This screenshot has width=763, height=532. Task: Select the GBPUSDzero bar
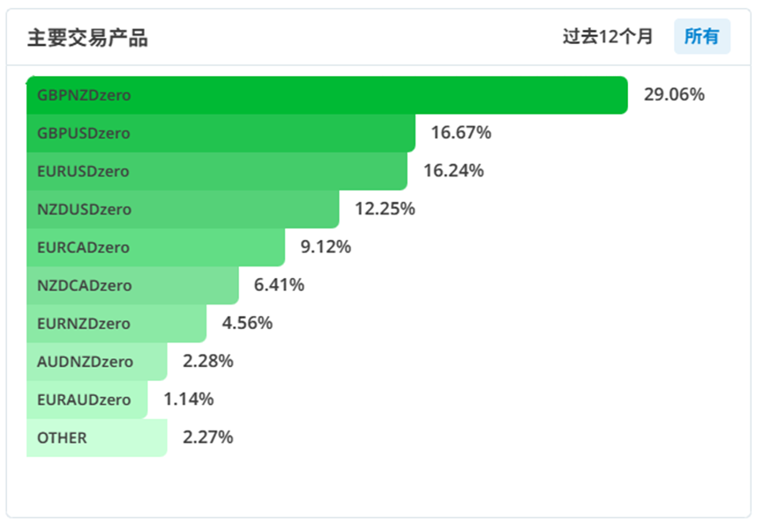(221, 133)
